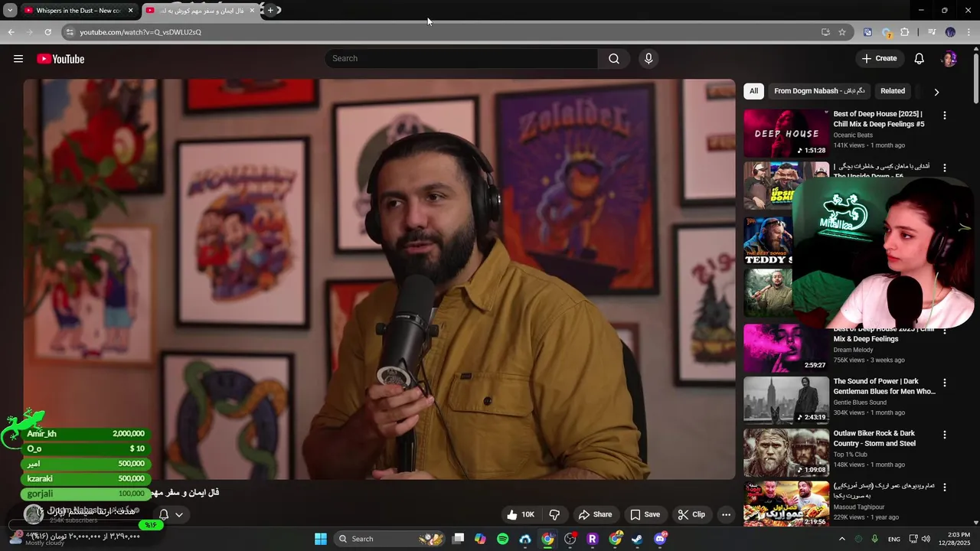Image resolution: width=980 pixels, height=551 pixels.
Task: Open Spotify from the taskbar
Action: 502,539
